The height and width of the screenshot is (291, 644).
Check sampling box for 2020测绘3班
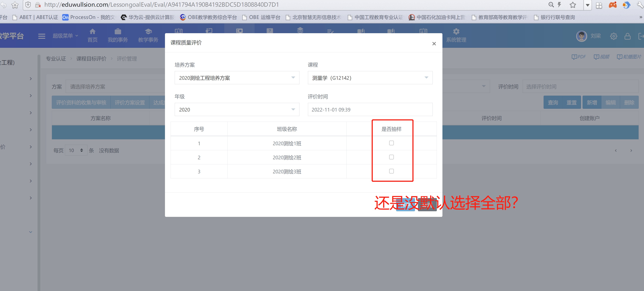pos(391,171)
